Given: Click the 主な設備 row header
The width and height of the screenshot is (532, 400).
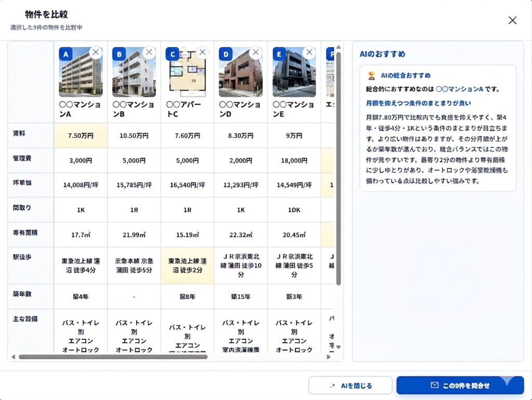Looking at the screenshot, I should click(31, 330).
